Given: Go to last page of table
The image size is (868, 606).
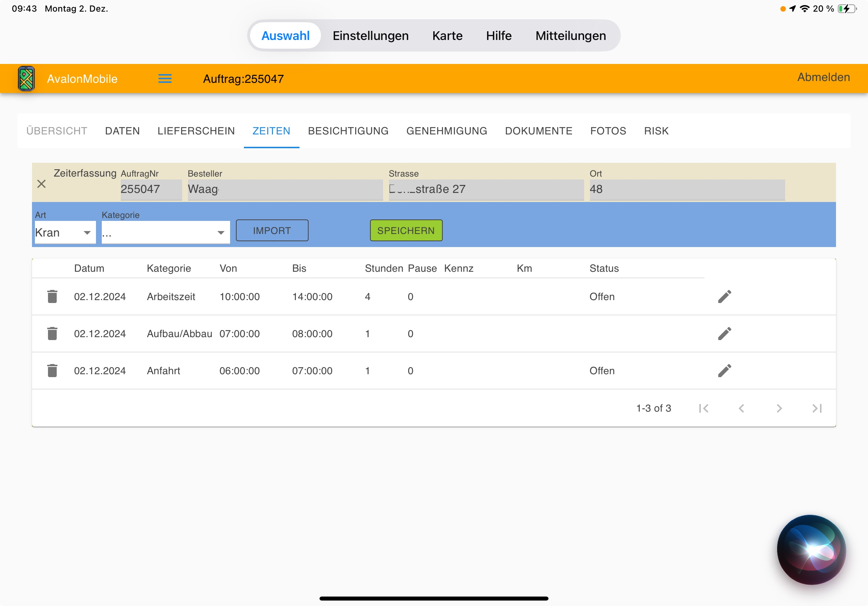Looking at the screenshot, I should 817,408.
